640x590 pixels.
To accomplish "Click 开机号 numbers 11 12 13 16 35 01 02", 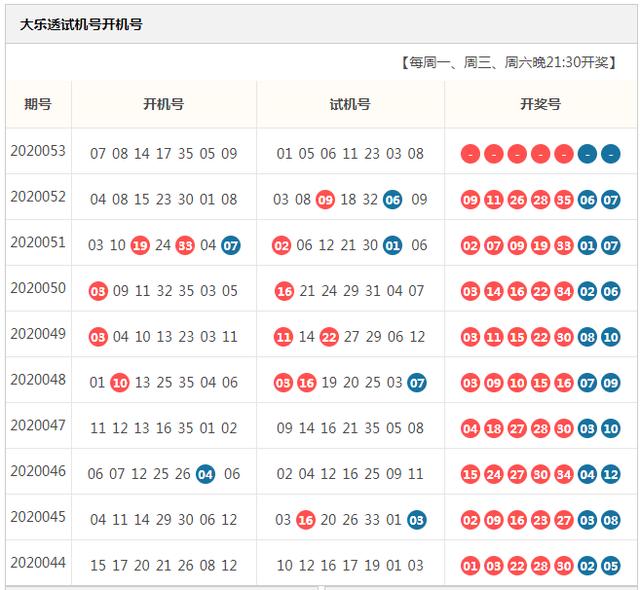I will pos(164,428).
